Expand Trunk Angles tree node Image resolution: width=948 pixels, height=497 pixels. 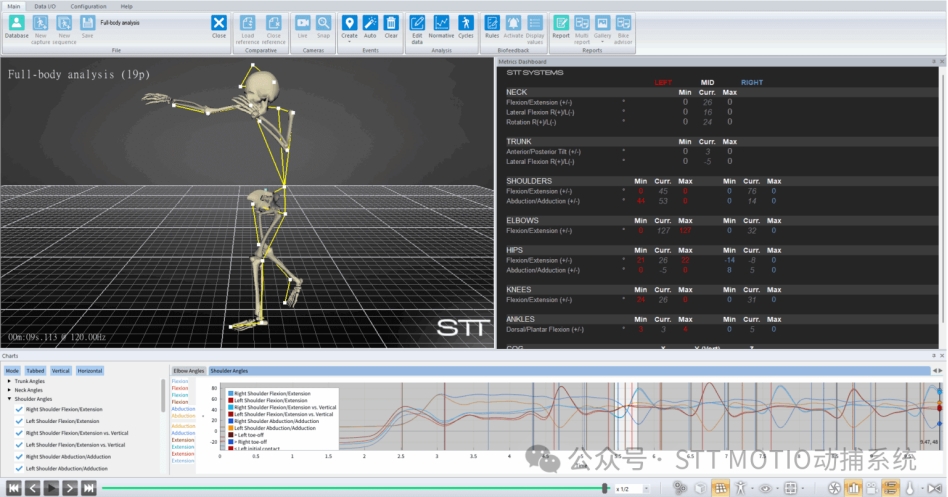pos(9,382)
